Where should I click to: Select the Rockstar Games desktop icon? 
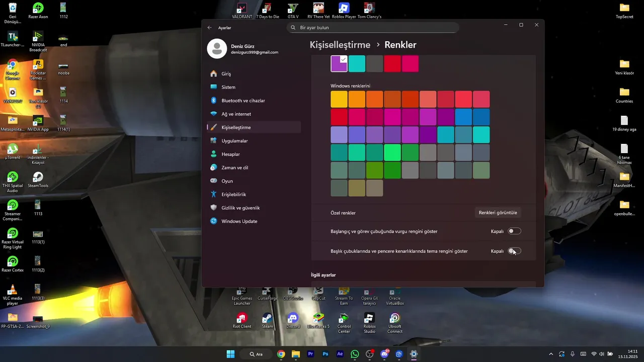pyautogui.click(x=38, y=70)
